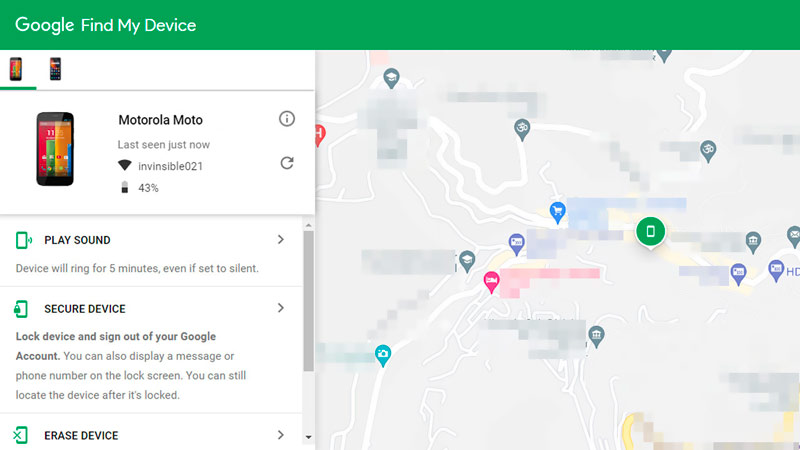Click the ERASE DEVICE option
This screenshot has width=800, height=450.
pos(81,435)
